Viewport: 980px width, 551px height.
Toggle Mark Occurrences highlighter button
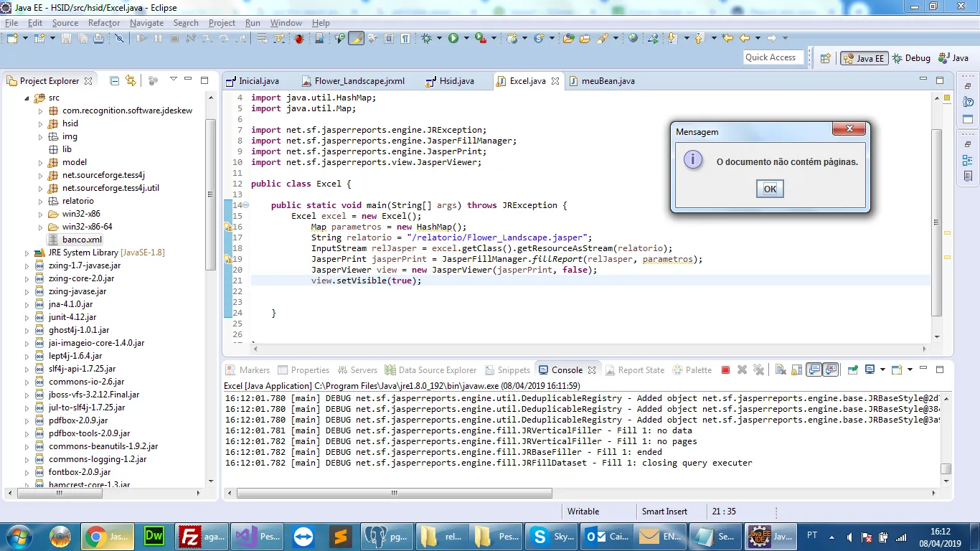356,38
